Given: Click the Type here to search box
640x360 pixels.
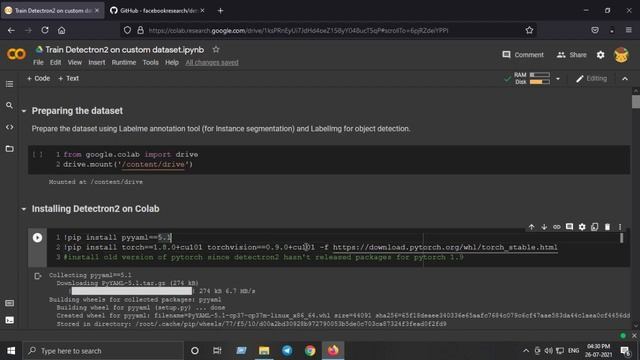Looking at the screenshot, I should tap(103, 351).
